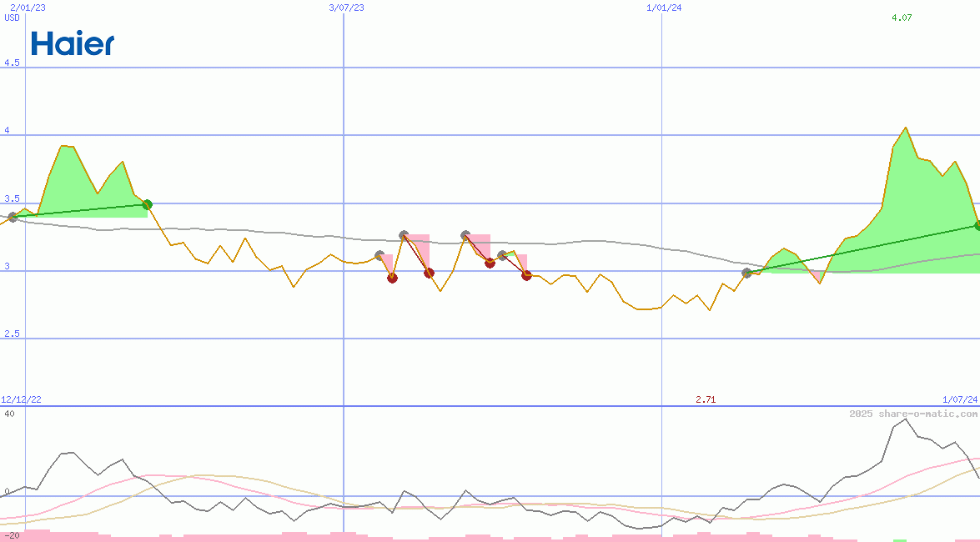The width and height of the screenshot is (980, 542).
Task: Click the green 4.07 high price label
Action: pyautogui.click(x=902, y=18)
